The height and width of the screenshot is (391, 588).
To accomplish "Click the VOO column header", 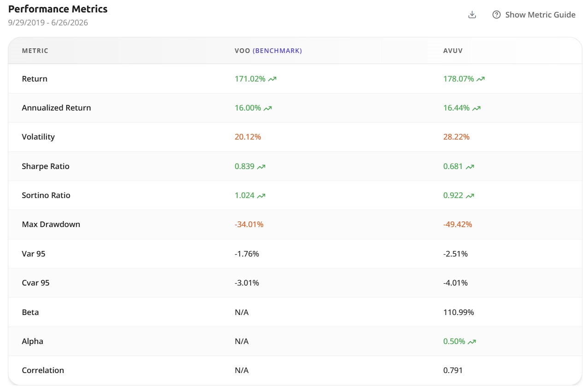I will [242, 51].
